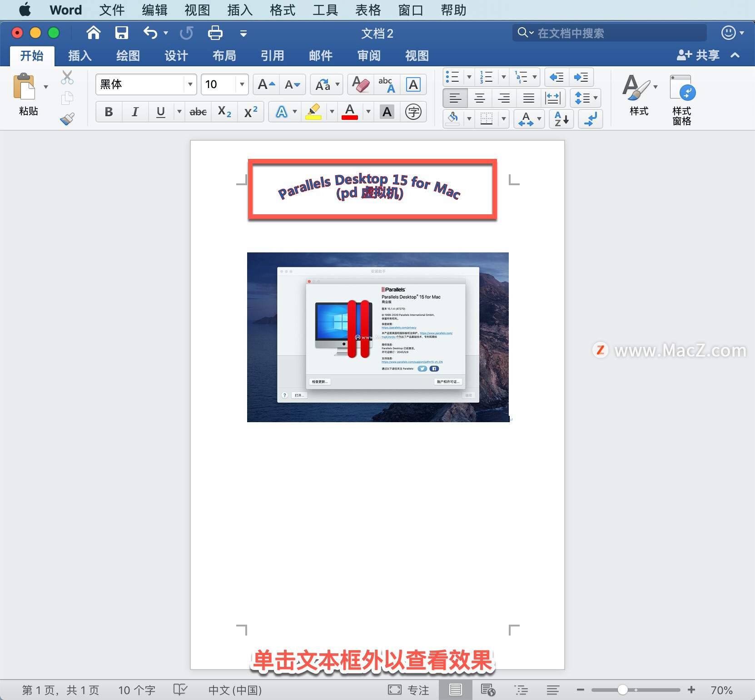Switch to the 设计 tab
Viewport: 755px width, 700px height.
click(x=176, y=56)
